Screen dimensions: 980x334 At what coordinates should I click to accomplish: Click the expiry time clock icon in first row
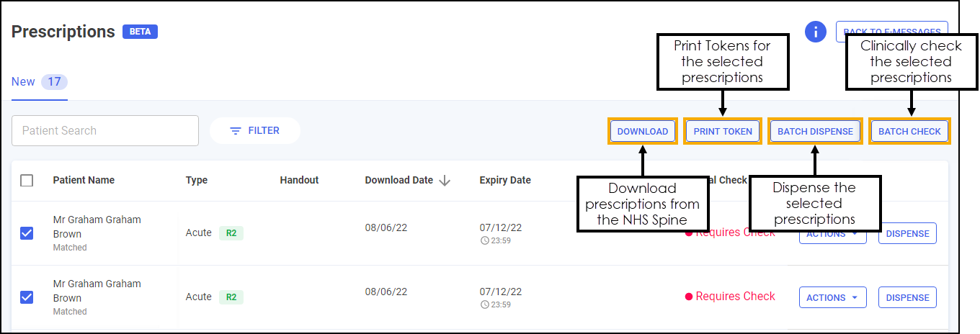pos(484,241)
